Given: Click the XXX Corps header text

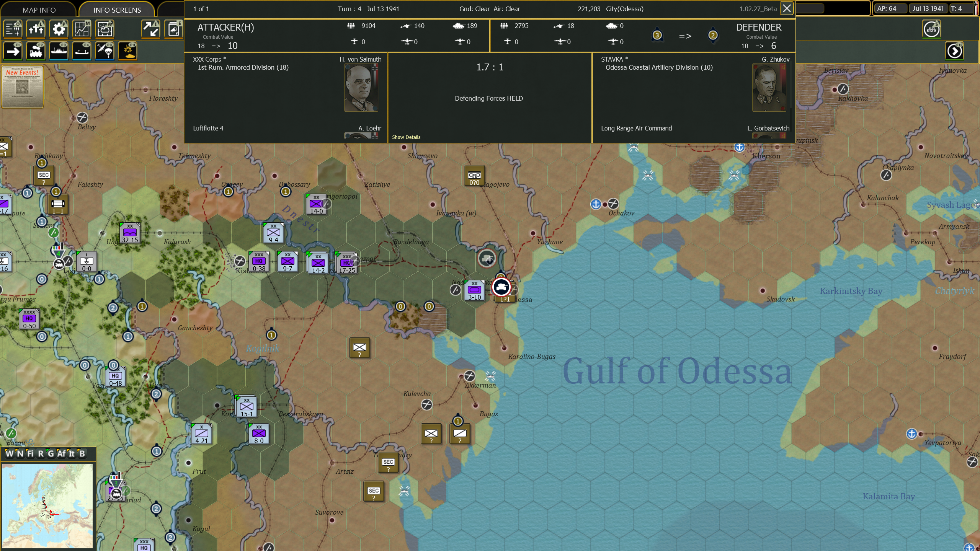Looking at the screenshot, I should [x=209, y=59].
